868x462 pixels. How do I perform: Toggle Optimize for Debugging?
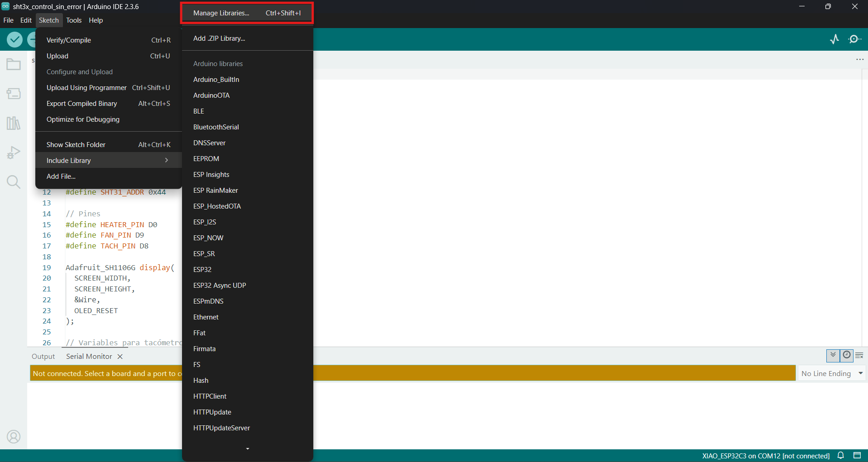[109, 119]
